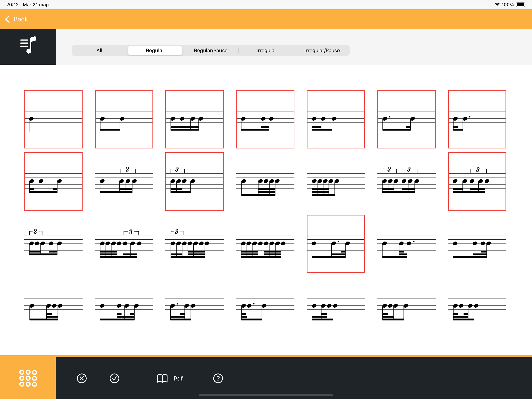Tap the Back chevron arrow
The image size is (532, 399).
[7, 19]
